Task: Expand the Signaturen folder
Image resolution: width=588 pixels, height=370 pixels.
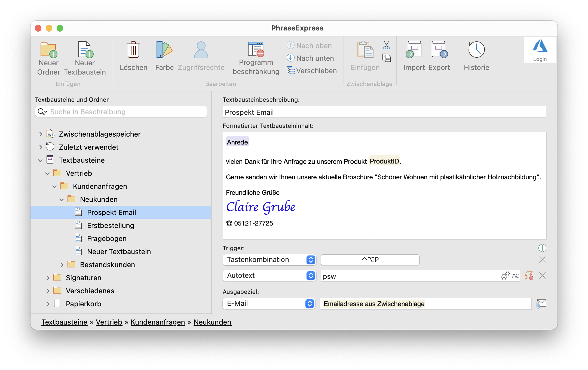Action: click(x=48, y=277)
